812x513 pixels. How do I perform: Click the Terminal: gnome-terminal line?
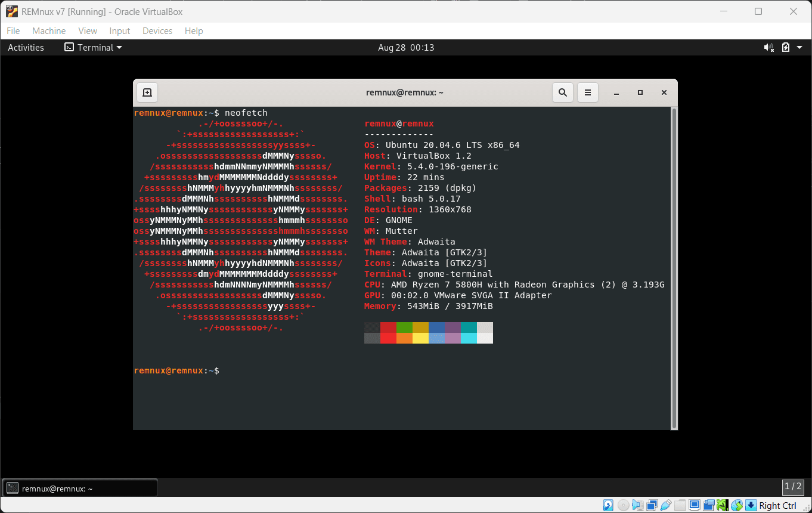pyautogui.click(x=429, y=274)
